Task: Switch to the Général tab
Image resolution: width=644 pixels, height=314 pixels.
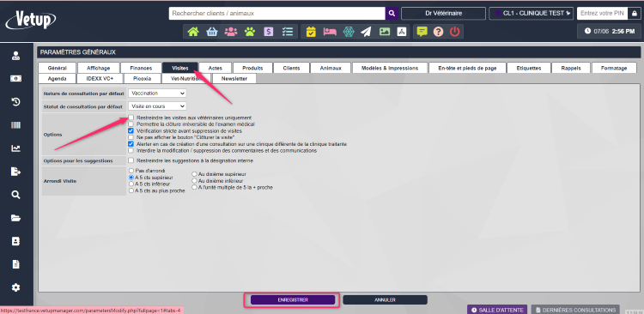Action: click(x=57, y=68)
